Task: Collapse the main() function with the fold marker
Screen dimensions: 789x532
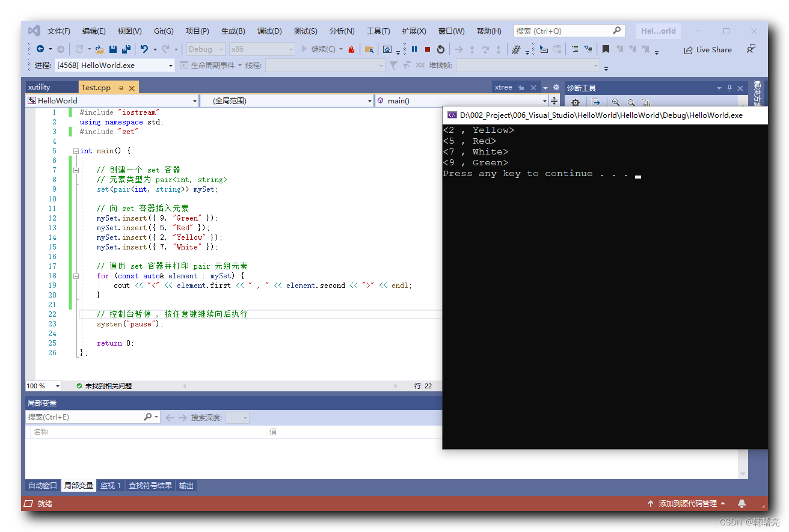Action: click(76, 151)
